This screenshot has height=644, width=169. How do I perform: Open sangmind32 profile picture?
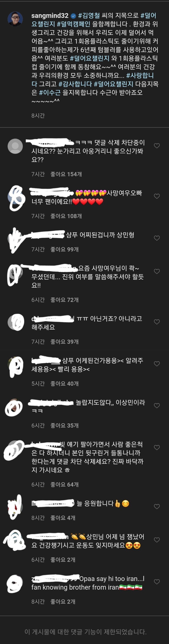[x=15, y=19]
